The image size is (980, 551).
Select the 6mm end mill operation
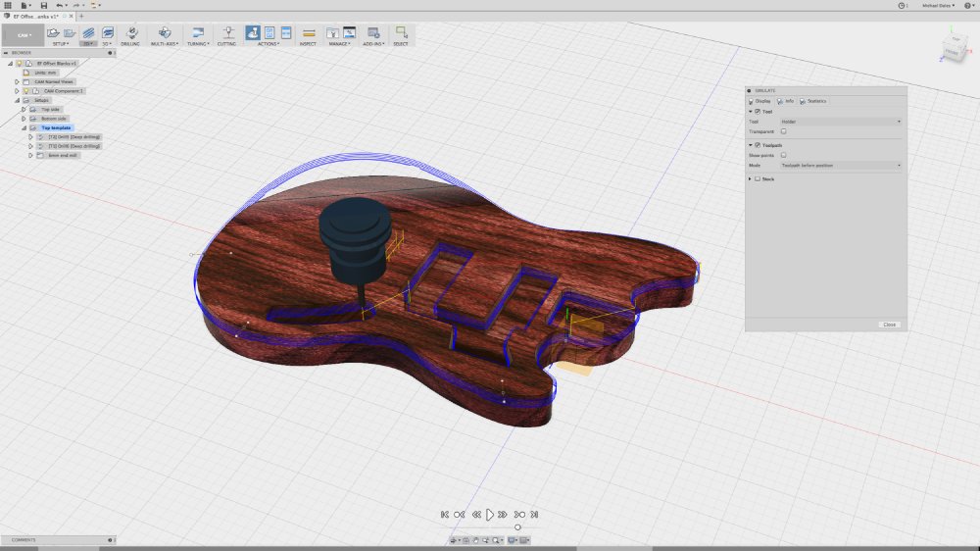[x=63, y=155]
